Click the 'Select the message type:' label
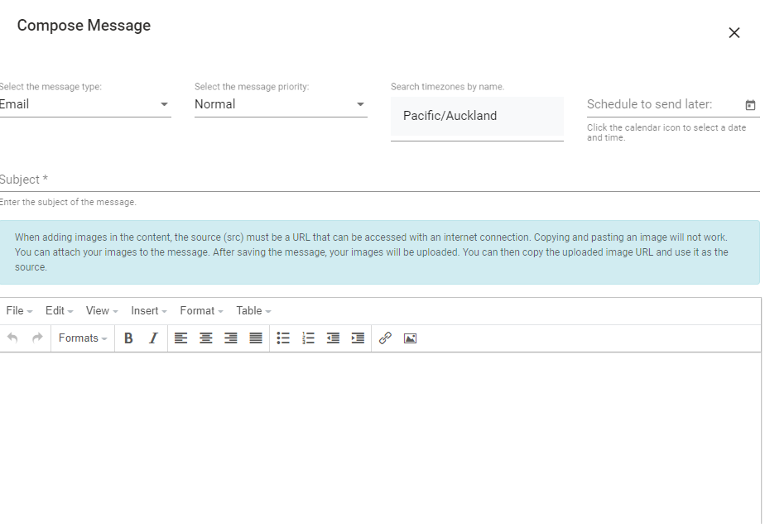The height and width of the screenshot is (532, 765). click(51, 87)
